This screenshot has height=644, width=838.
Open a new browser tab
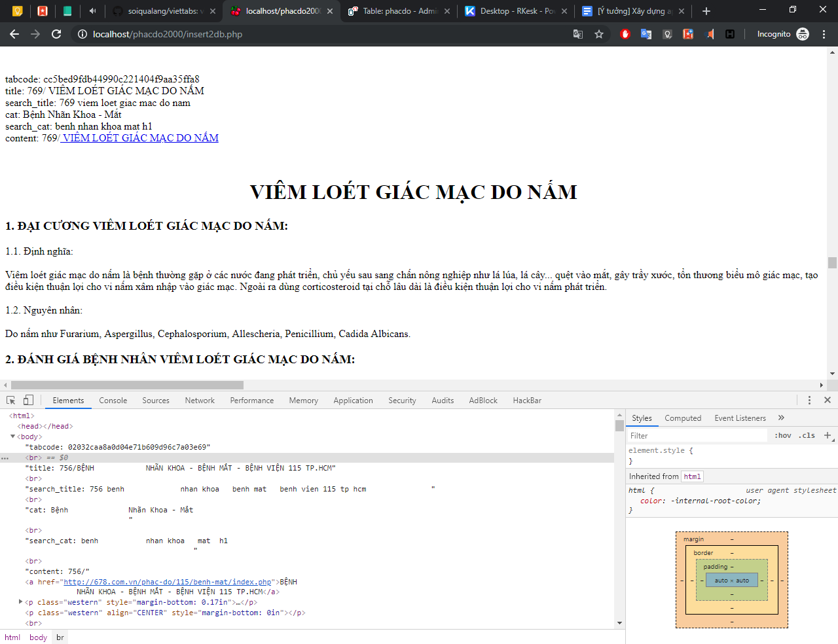tap(706, 11)
